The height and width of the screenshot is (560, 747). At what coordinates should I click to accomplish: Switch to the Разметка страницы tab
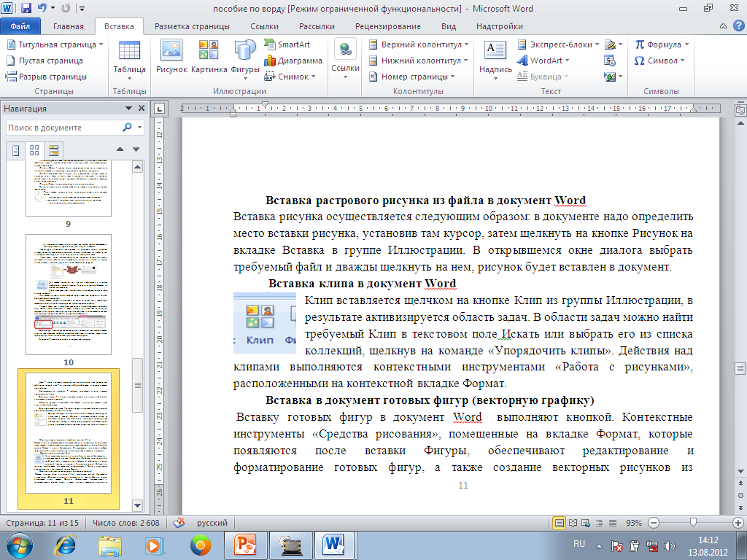tap(192, 26)
